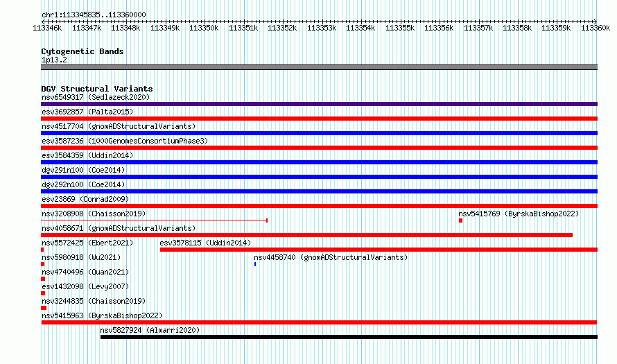Click the small red nsv5572425 marker
This screenshot has width=617, height=364.
pos(42,250)
